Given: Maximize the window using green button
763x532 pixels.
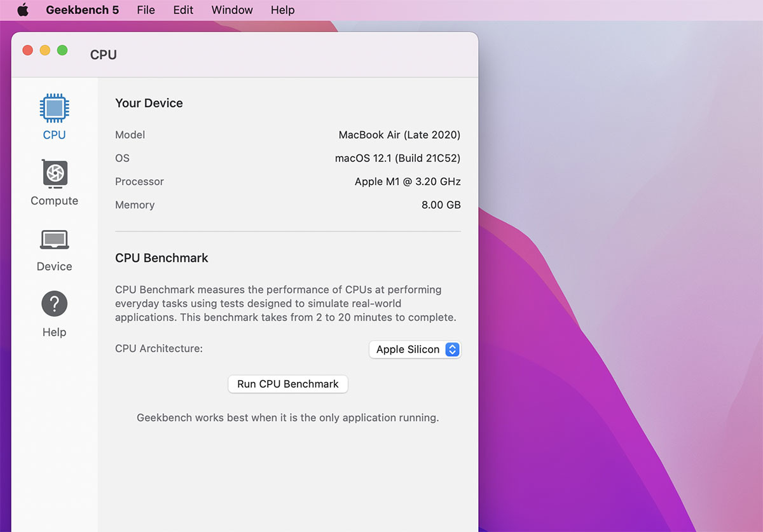Looking at the screenshot, I should 62,50.
